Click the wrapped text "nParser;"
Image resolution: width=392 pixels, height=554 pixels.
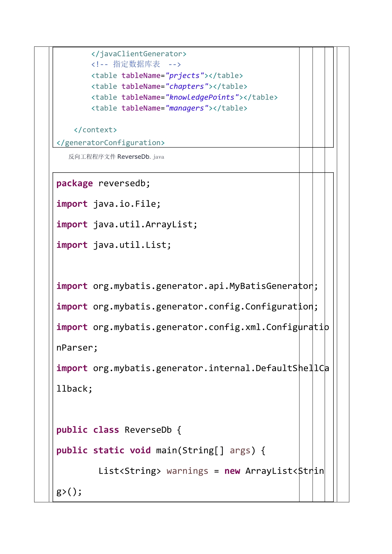[77, 348]
